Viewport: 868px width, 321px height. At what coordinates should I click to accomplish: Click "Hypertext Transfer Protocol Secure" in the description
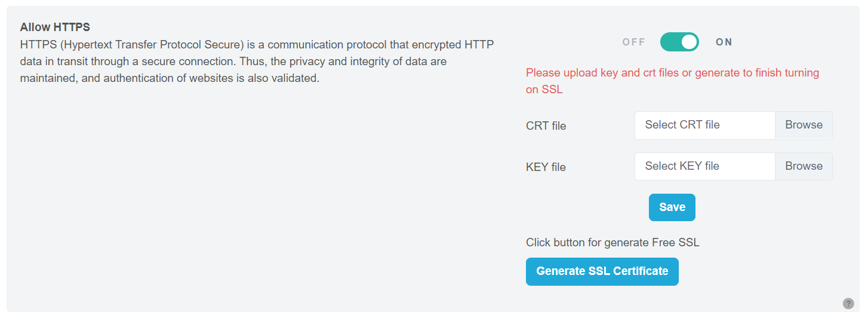tap(153, 44)
